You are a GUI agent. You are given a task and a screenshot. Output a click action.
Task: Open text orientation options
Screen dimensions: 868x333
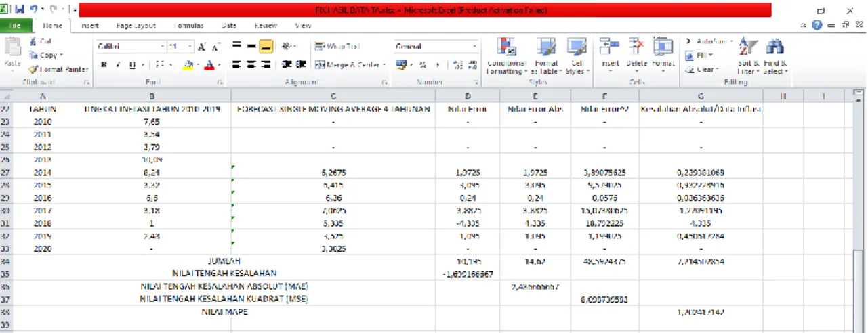click(289, 46)
